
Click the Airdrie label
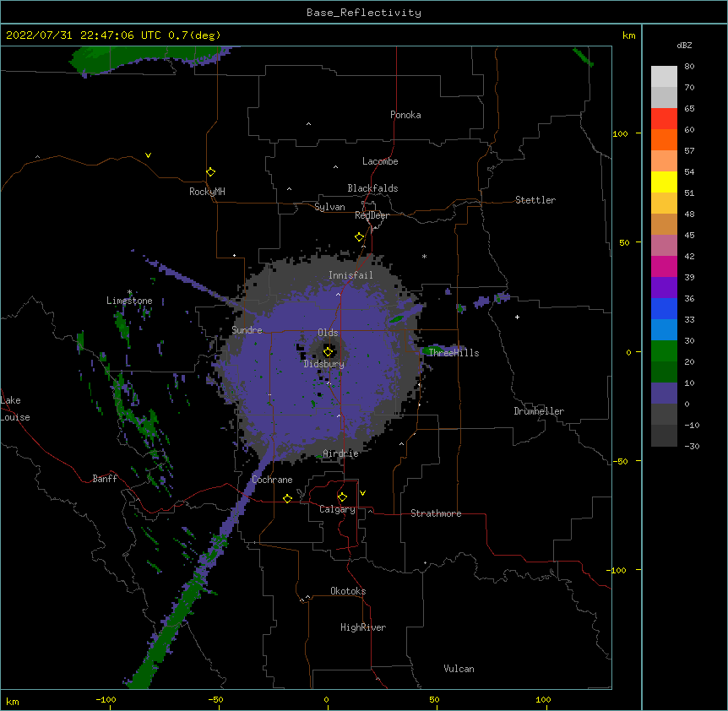340,453
